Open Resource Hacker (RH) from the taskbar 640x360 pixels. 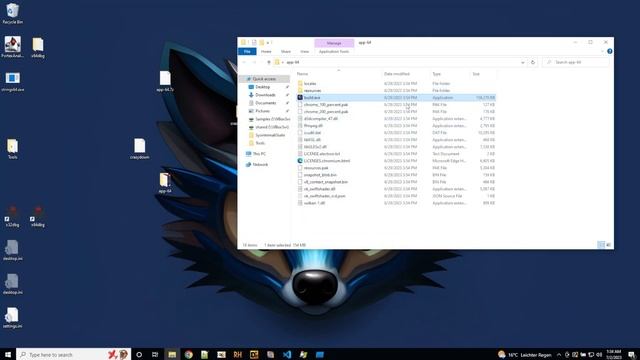tap(238, 354)
